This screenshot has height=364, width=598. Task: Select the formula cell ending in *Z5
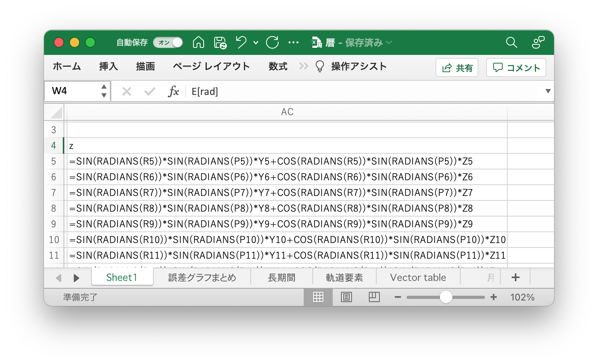coord(287,161)
